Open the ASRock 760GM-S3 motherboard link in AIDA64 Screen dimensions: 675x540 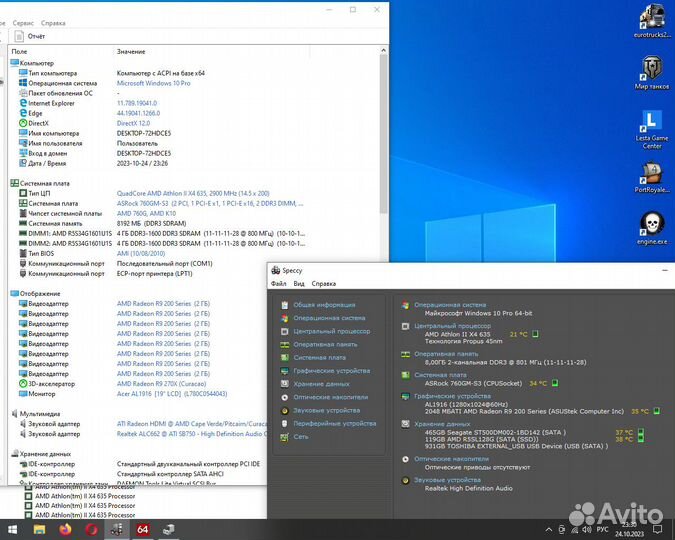pyautogui.click(x=210, y=203)
